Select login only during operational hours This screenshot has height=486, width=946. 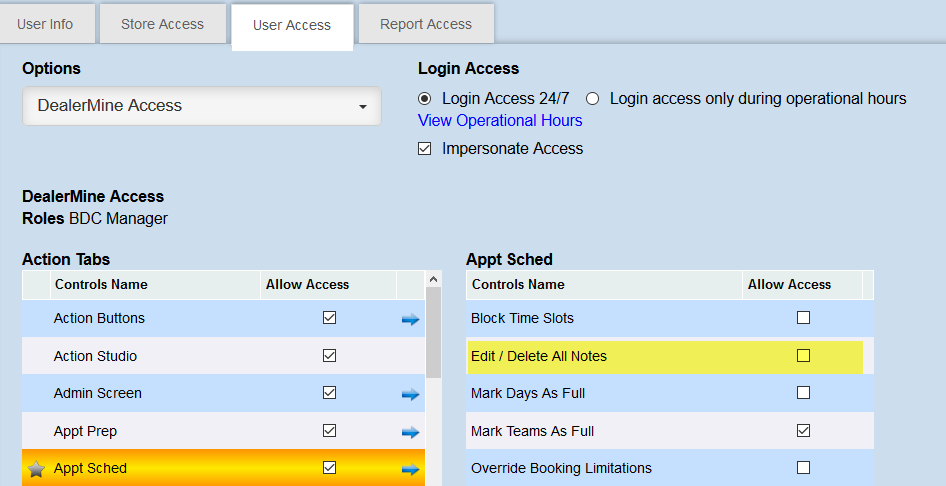click(592, 99)
